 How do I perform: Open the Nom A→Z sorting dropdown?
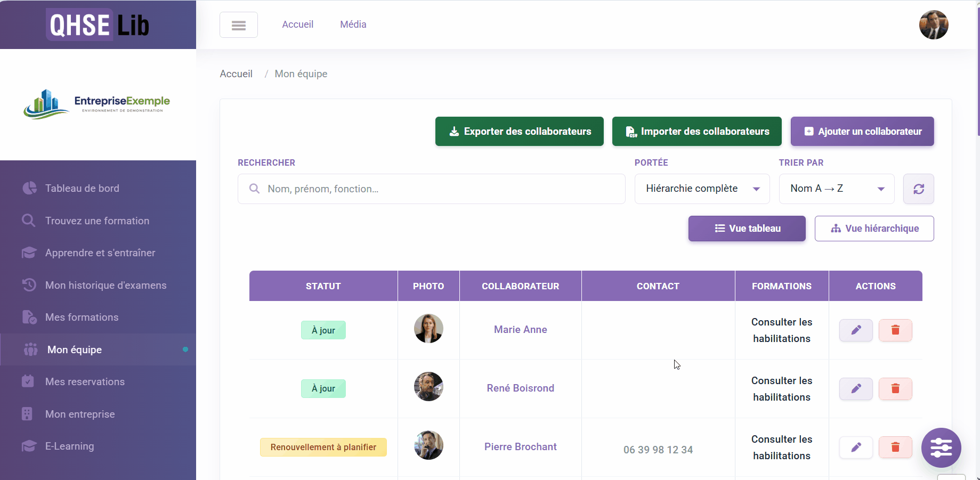pos(836,189)
